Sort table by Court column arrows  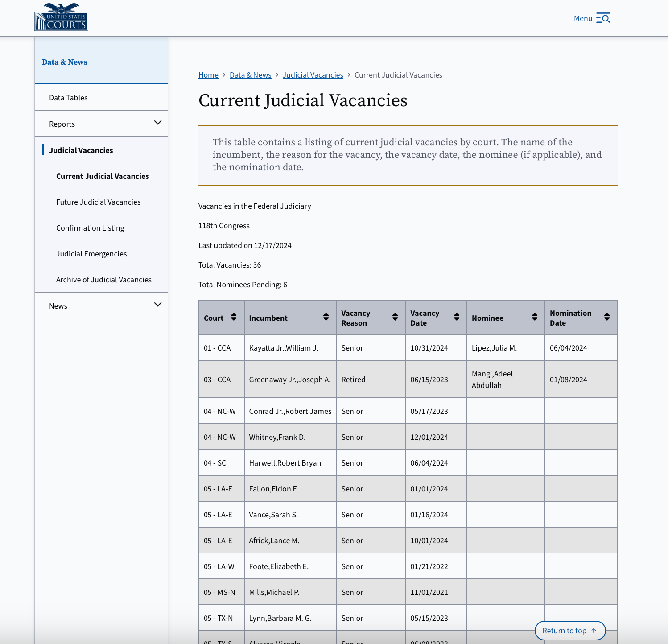[234, 317]
